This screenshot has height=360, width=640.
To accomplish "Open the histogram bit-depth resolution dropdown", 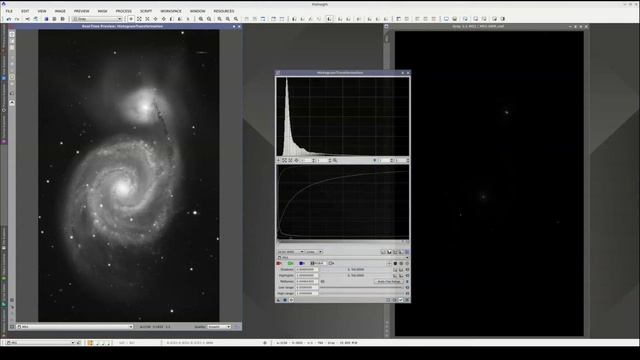I will coord(291,252).
